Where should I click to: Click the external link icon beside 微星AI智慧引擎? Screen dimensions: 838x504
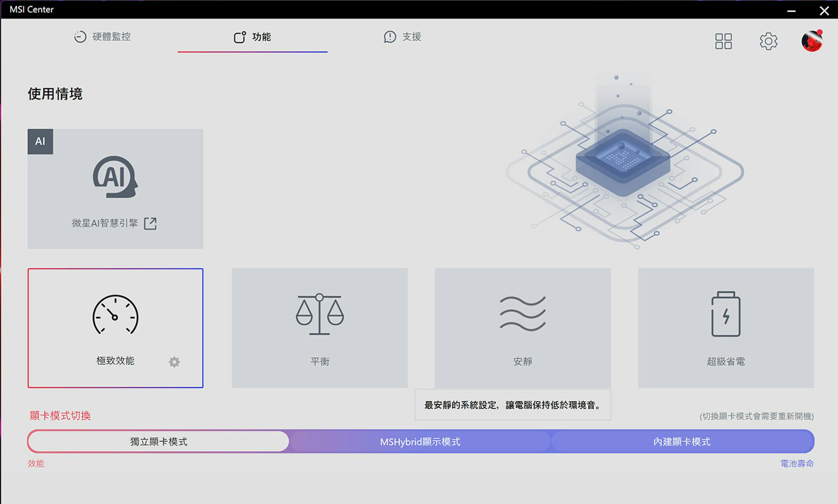pos(150,224)
